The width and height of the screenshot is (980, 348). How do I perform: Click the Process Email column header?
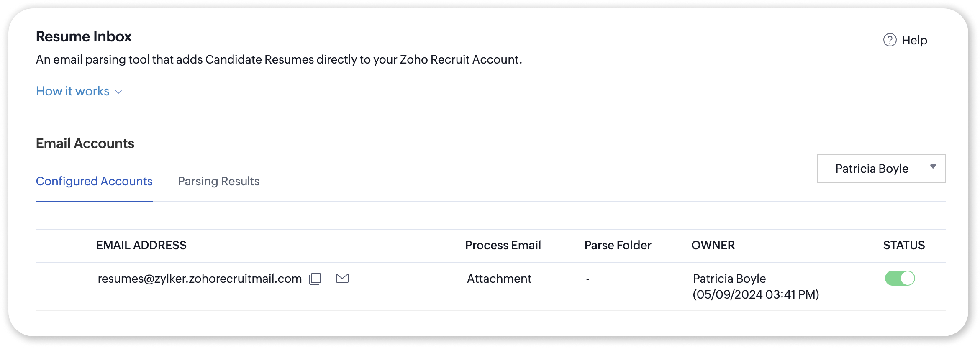(x=503, y=245)
